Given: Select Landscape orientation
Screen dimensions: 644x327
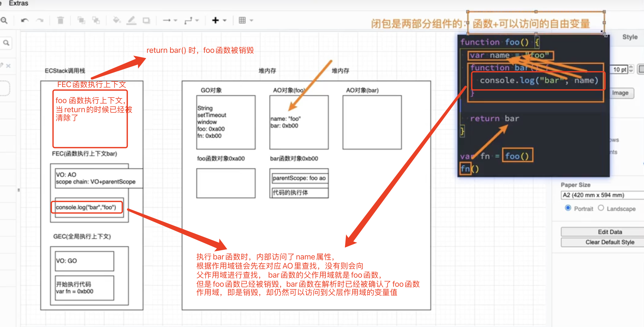Looking at the screenshot, I should pyautogui.click(x=601, y=208).
